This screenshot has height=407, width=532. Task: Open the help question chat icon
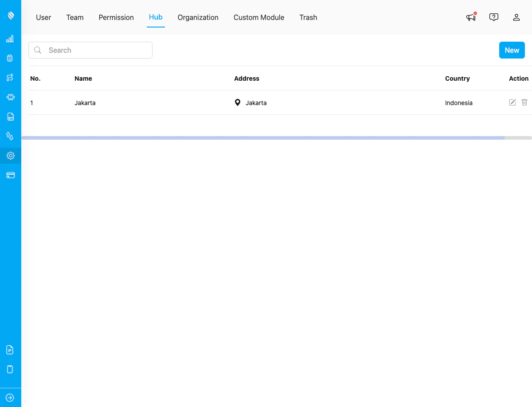(494, 17)
